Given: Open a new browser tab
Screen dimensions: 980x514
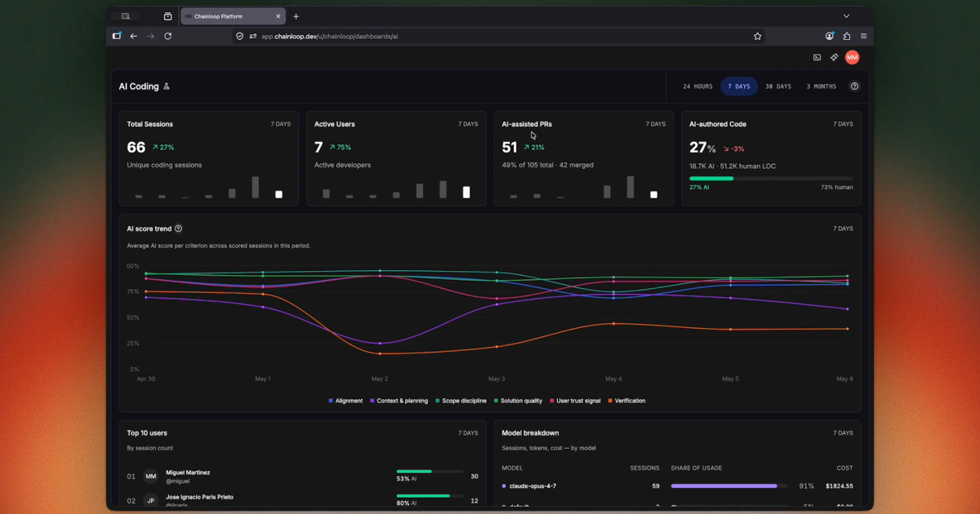Looking at the screenshot, I should click(296, 16).
